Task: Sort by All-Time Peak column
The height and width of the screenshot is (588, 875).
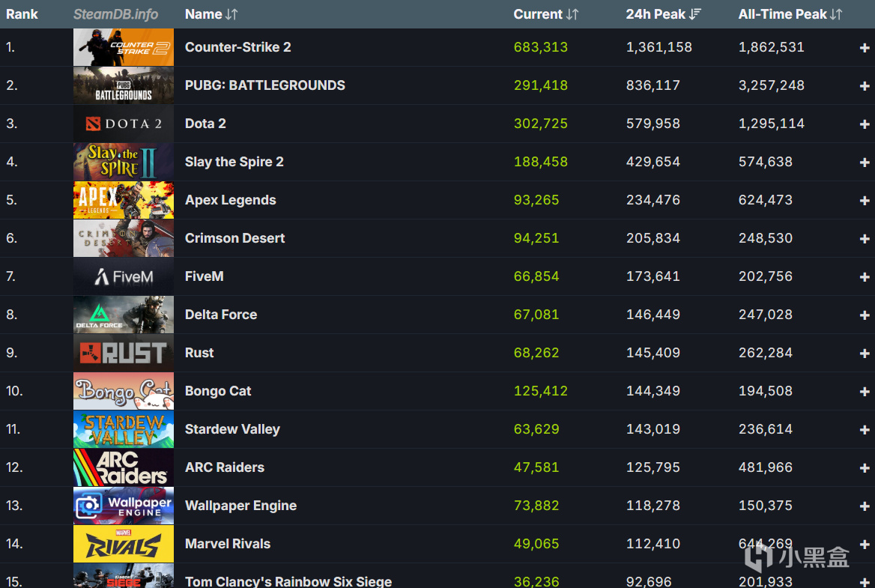Action: pos(790,14)
